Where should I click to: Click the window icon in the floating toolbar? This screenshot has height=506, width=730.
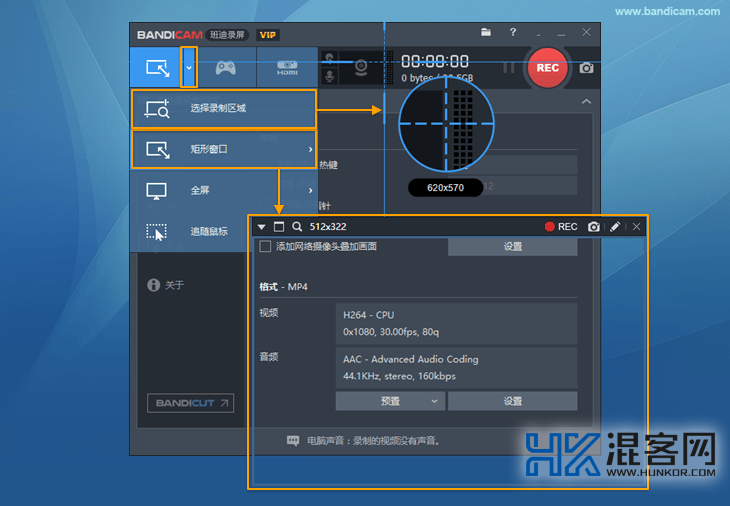click(279, 227)
